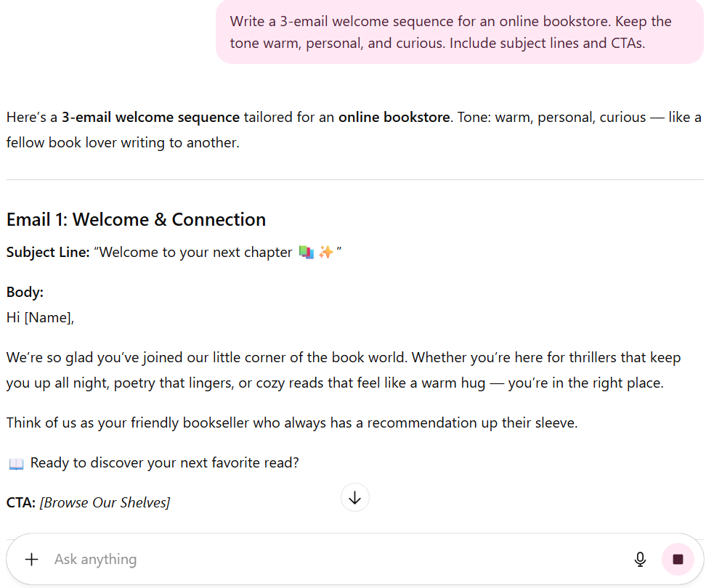Click the "We're so glad you've joined" paragraph
The width and height of the screenshot is (706, 588).
pos(344,370)
